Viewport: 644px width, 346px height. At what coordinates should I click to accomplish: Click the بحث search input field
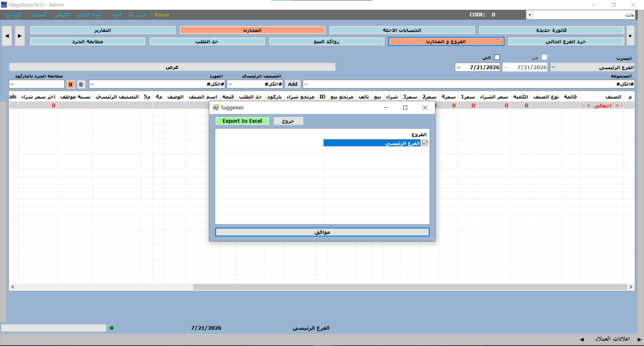(x=584, y=15)
